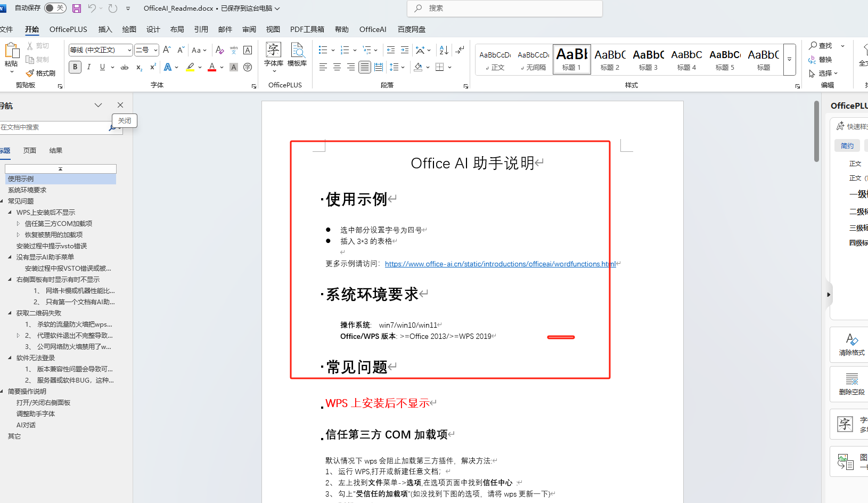The width and height of the screenshot is (868, 503).
Task: Select the 简约 quick style button
Action: pos(847,145)
